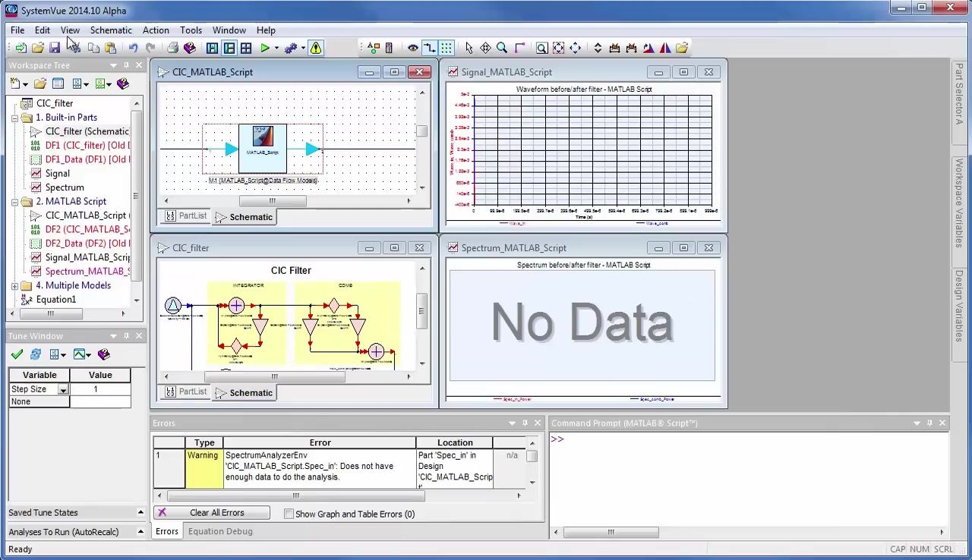Switch to the Equation Debug tab
Image resolution: width=972 pixels, height=560 pixels.
pyautogui.click(x=220, y=531)
